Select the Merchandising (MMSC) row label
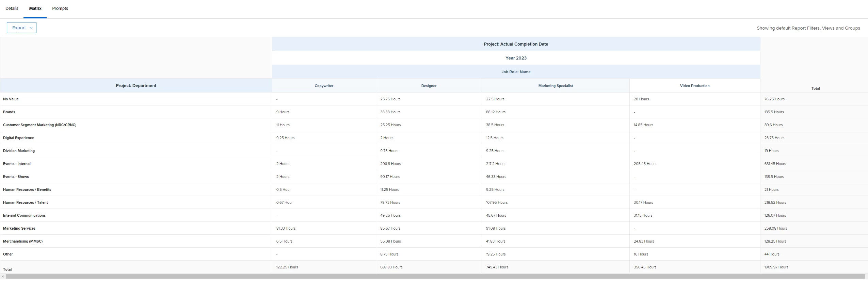The image size is (868, 281). click(23, 241)
